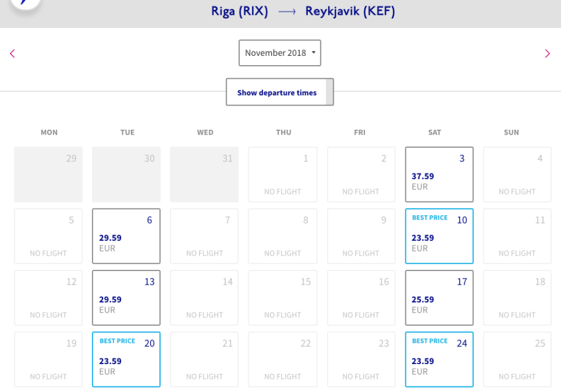Viewport: 561px width, 392px height.
Task: Select Saturday 3 flight at 37.59 EUR
Action: pos(439,175)
